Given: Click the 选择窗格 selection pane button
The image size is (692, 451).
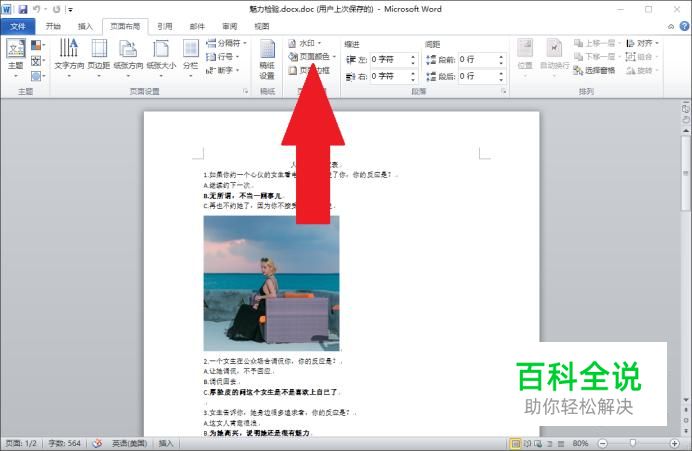Looking at the screenshot, I should pos(594,70).
